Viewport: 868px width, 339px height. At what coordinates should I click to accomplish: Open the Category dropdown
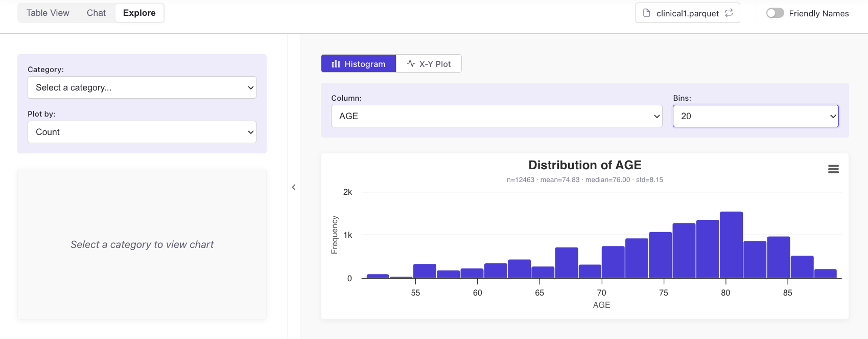[142, 87]
